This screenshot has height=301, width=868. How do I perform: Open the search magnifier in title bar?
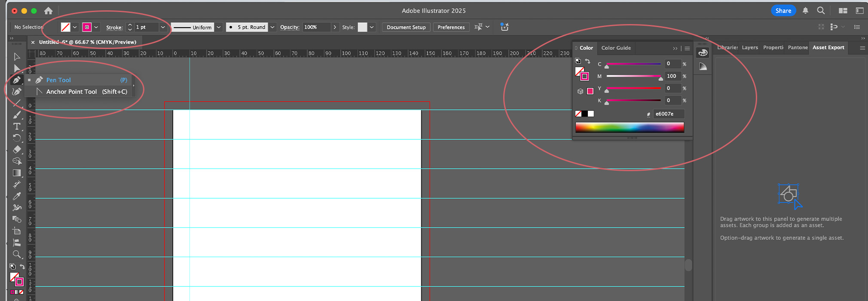click(x=821, y=11)
